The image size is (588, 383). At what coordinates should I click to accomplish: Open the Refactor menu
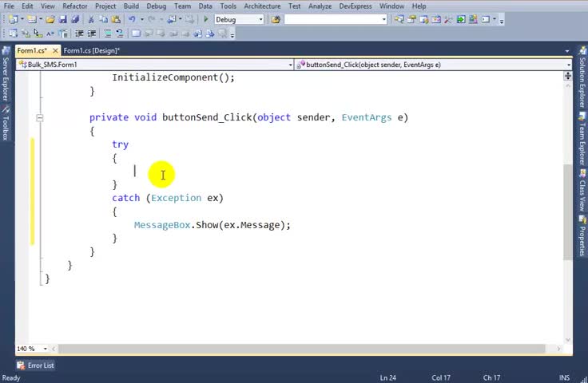point(75,6)
